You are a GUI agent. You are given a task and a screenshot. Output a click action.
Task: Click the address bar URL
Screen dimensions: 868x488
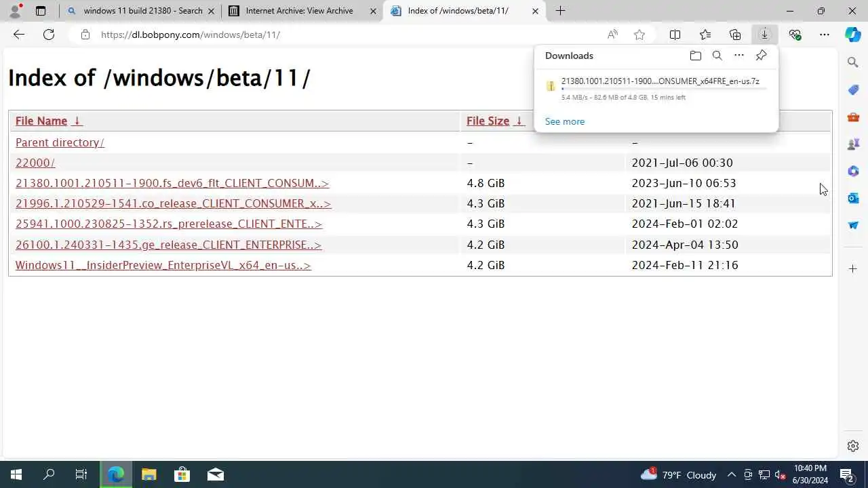click(x=191, y=35)
